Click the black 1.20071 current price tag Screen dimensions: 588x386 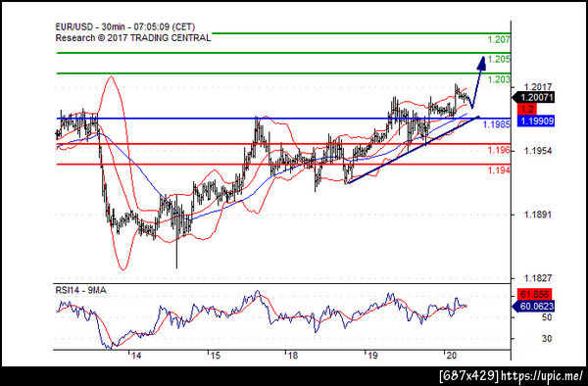pos(534,97)
